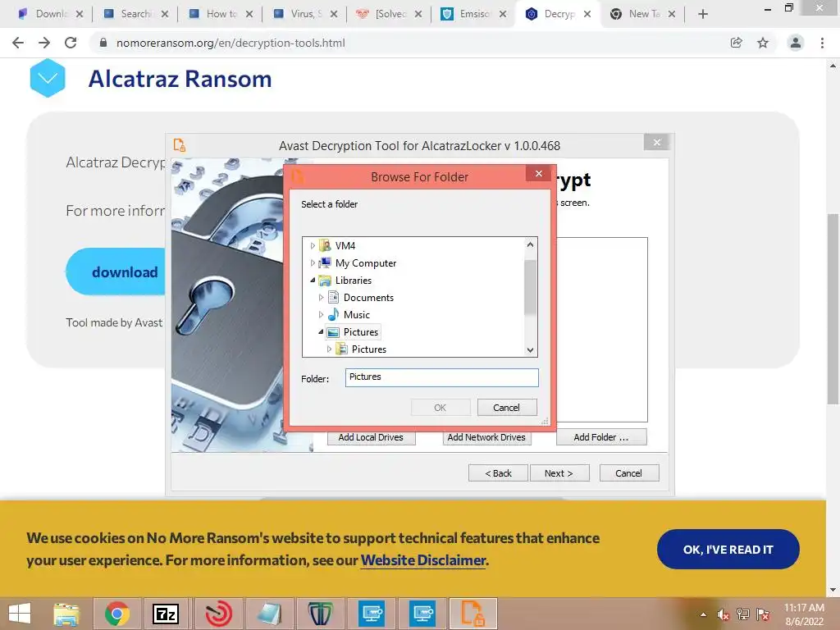
Task: Select Libraries in the folder tree
Action: [353, 281]
